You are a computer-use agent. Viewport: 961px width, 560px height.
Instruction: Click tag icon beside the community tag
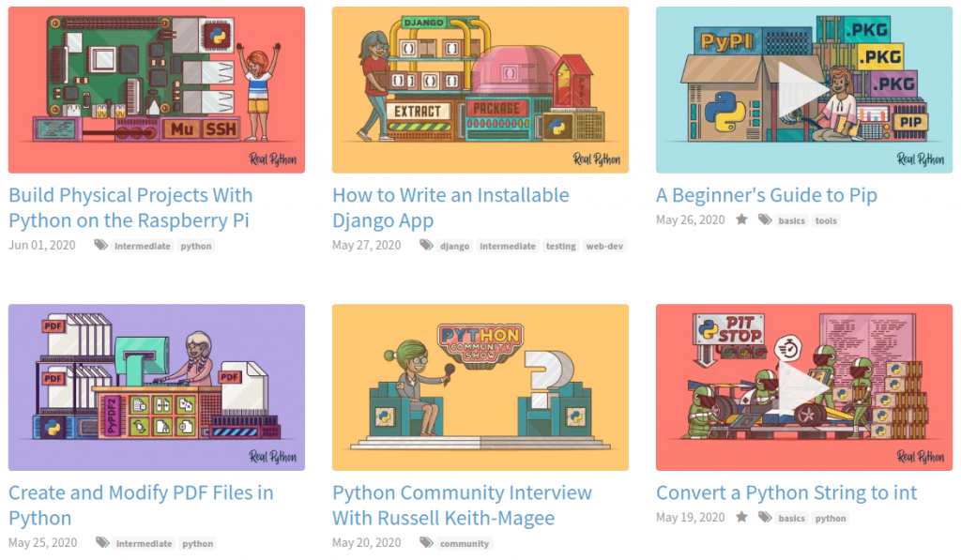pos(426,543)
